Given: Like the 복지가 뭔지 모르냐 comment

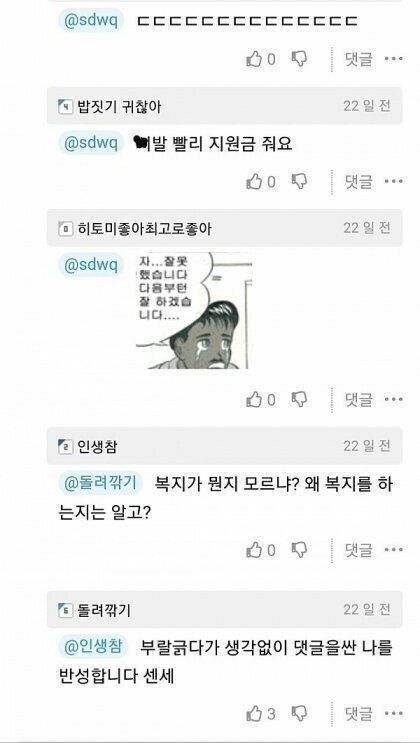Looking at the screenshot, I should point(254,550).
